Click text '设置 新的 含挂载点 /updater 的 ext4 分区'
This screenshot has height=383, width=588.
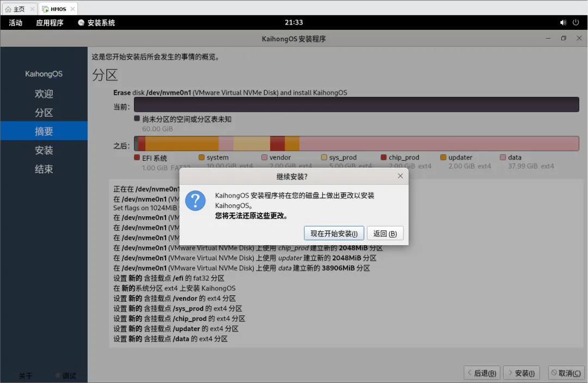point(176,329)
